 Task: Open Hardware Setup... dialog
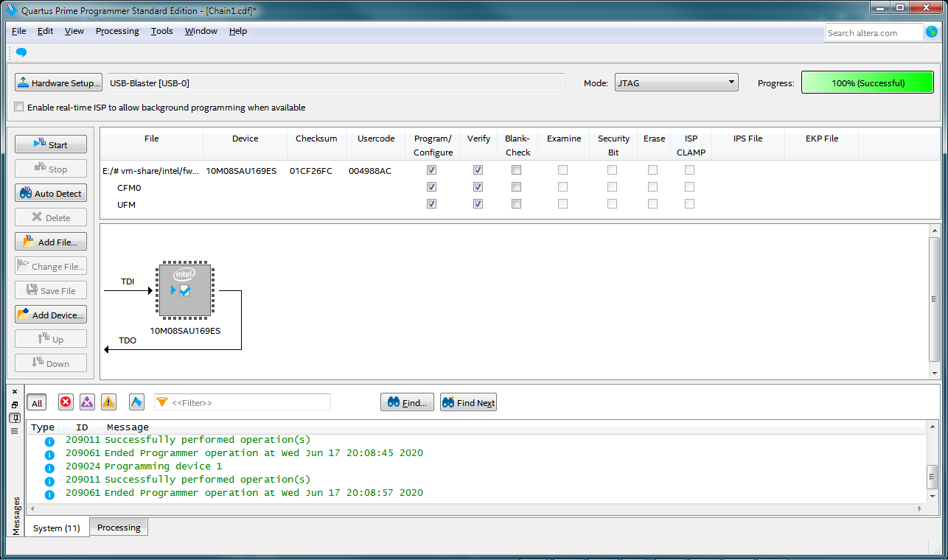click(x=58, y=83)
